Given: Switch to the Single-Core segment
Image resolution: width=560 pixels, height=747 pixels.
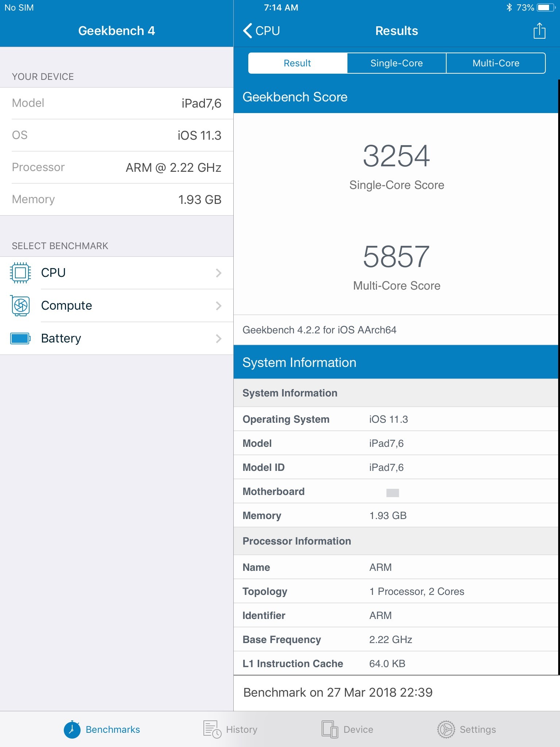Looking at the screenshot, I should pyautogui.click(x=396, y=63).
